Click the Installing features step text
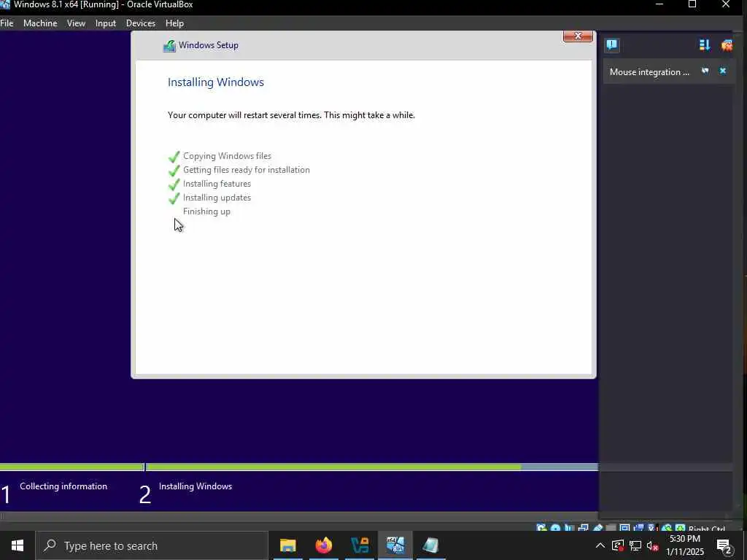The image size is (747, 560). tap(217, 183)
